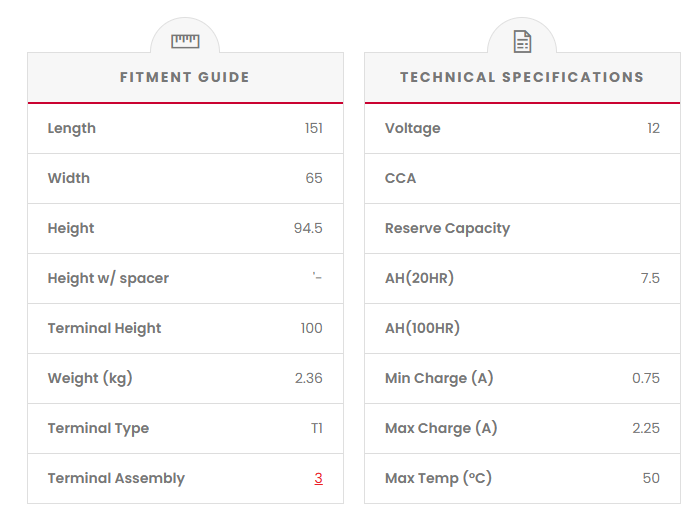Click the Height w/ spacer label
Viewport: 691px width, 527px height.
point(108,278)
